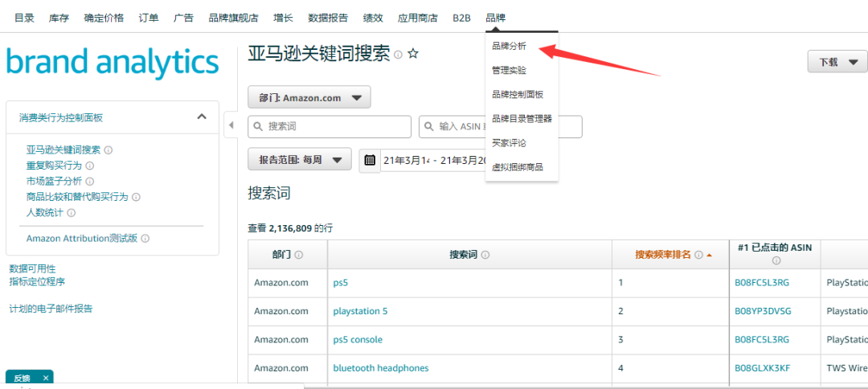
Task: Select 品牌分析 from the 品牌 menu
Action: pyautogui.click(x=509, y=47)
